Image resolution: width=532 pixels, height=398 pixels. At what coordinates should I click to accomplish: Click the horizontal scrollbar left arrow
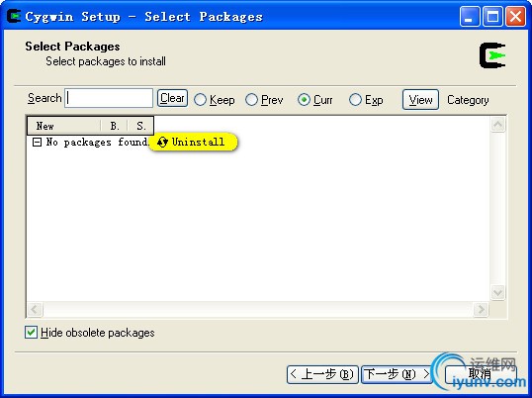click(35, 309)
